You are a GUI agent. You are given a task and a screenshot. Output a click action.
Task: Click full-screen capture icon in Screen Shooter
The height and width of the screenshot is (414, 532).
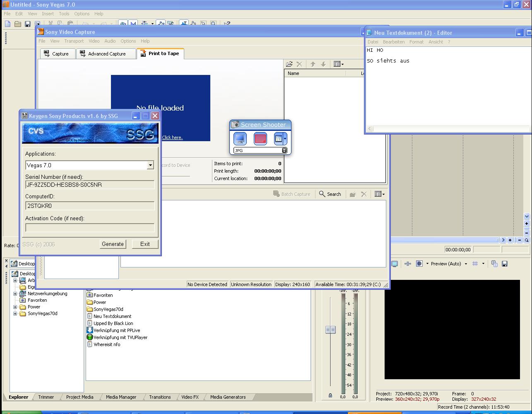240,139
